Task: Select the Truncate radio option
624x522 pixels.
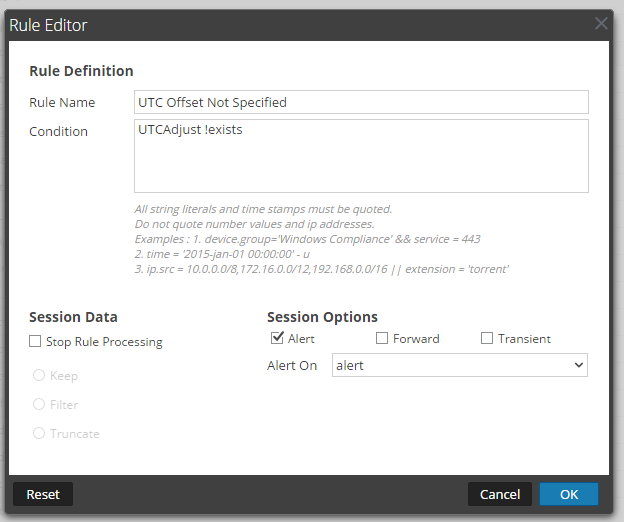Action: (x=39, y=433)
